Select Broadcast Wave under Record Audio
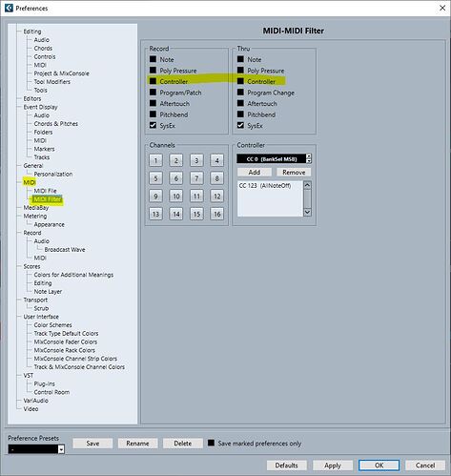The width and height of the screenshot is (451, 476). click(x=65, y=250)
